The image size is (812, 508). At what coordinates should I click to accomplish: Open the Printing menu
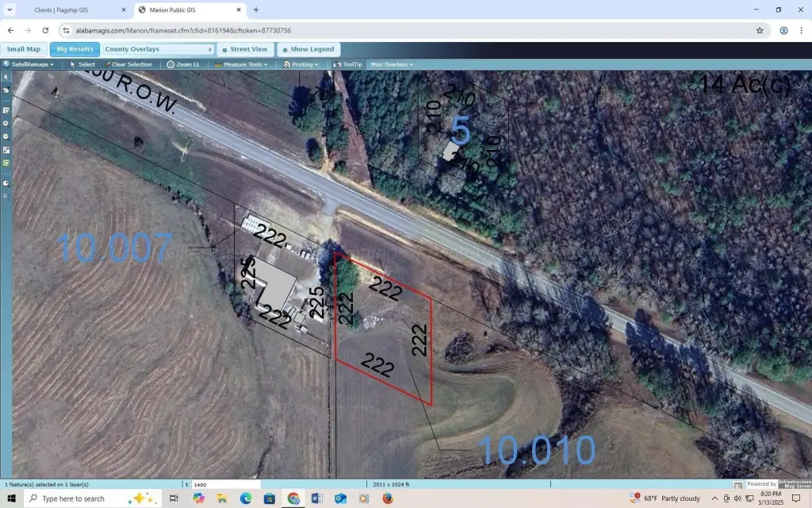301,64
